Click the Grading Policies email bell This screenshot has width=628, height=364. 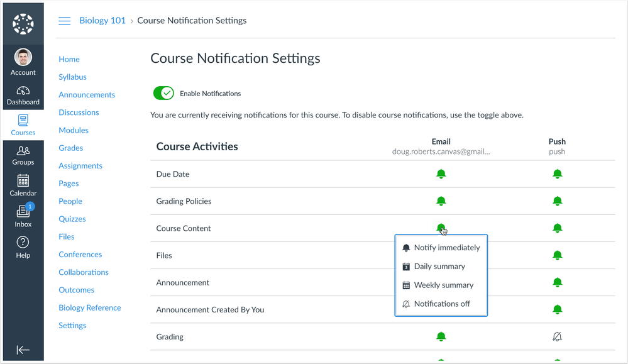point(441,201)
